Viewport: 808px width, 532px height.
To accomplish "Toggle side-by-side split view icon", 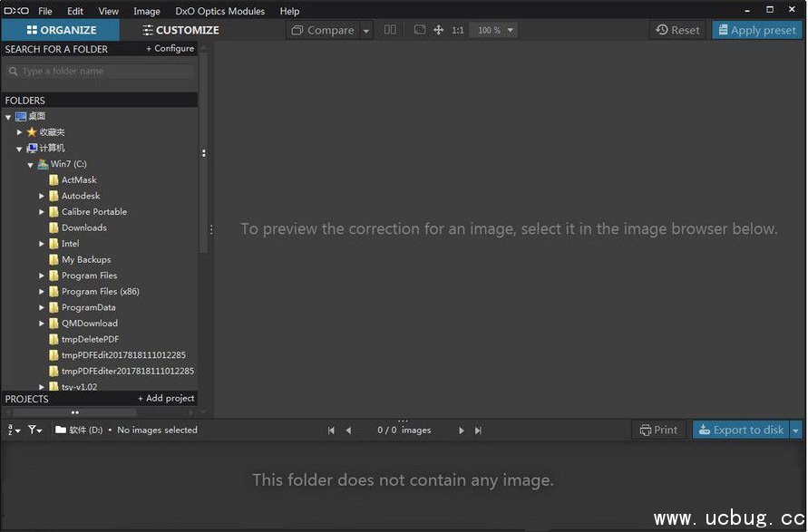I will coord(390,29).
